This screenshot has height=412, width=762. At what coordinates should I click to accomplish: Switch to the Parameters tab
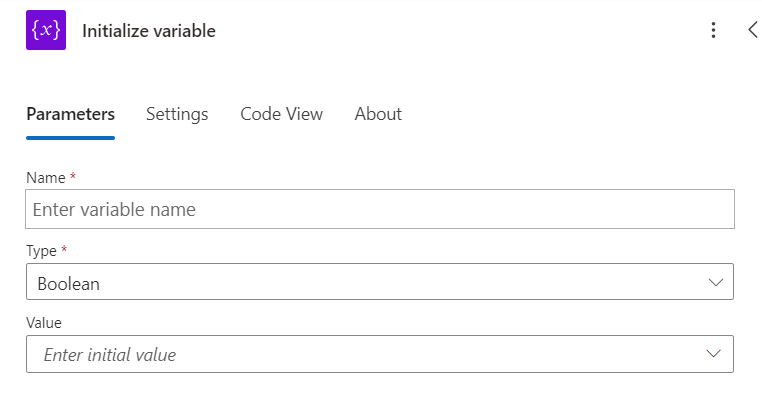pos(70,114)
